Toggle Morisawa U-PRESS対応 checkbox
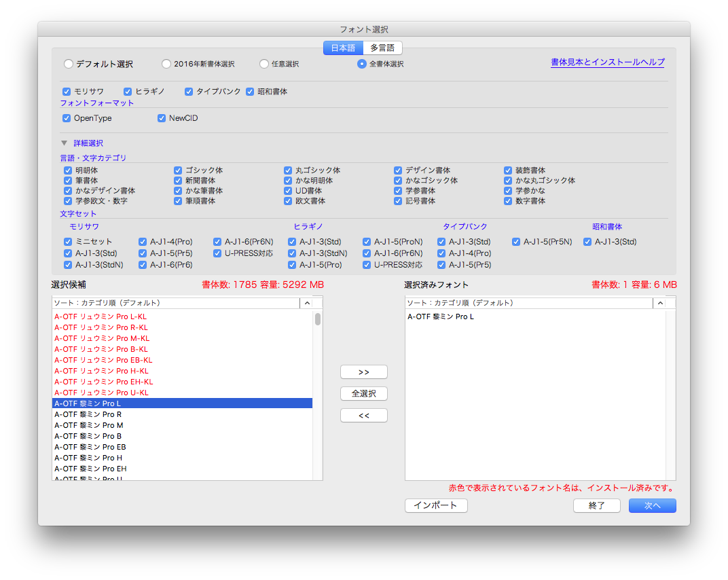Screen dimensions: 728x580 coord(217,253)
